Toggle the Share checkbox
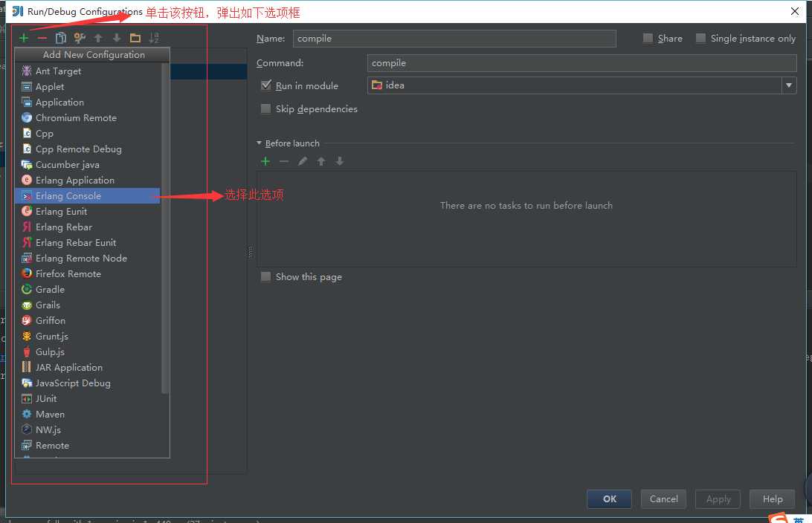Screen dimensions: 812x523 pos(648,38)
